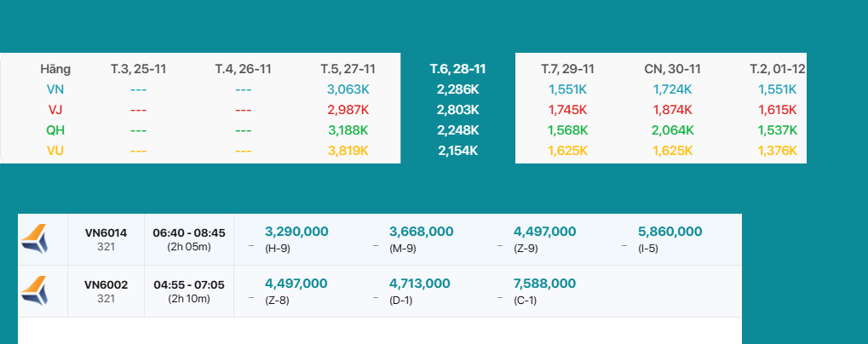Open the T.7, 29-11 date tab
The image size is (868, 344).
(567, 69)
